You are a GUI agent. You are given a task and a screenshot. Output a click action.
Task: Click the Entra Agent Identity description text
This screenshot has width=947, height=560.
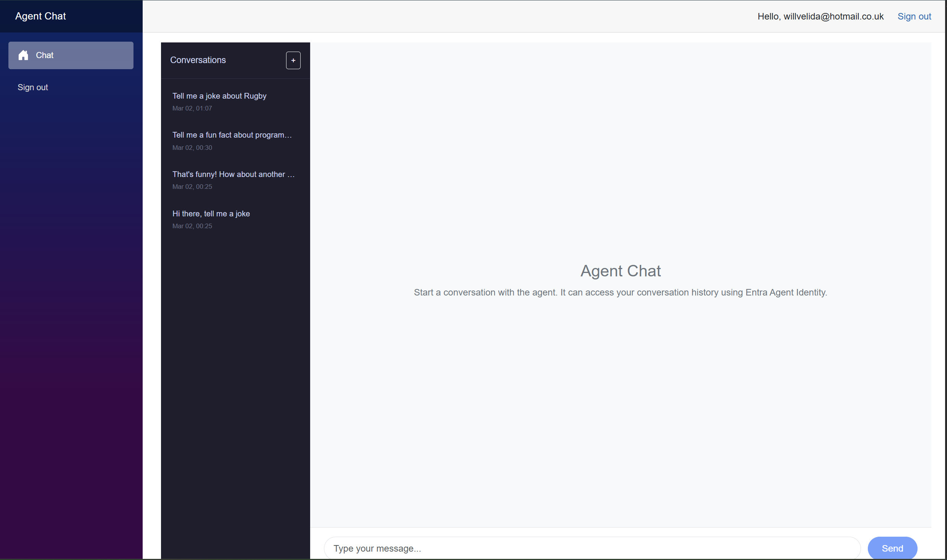pyautogui.click(x=620, y=292)
